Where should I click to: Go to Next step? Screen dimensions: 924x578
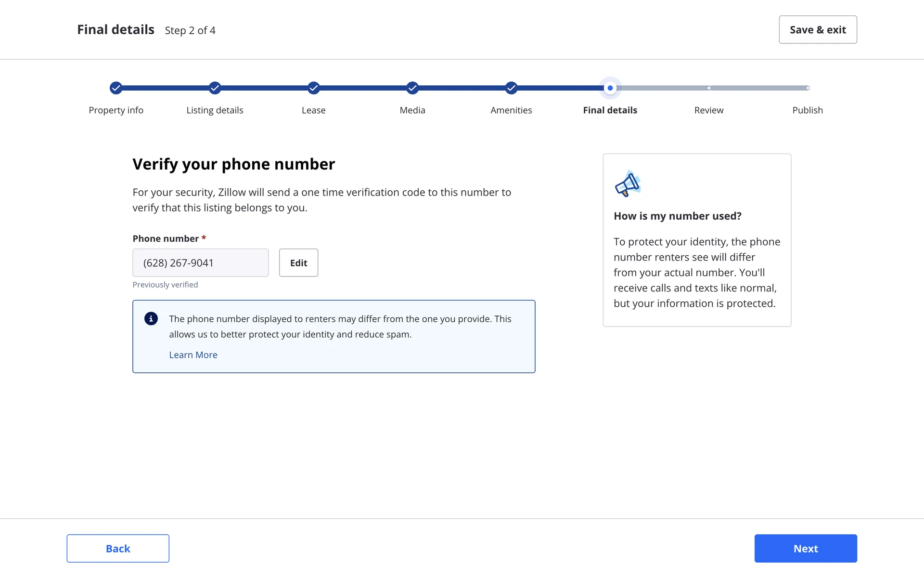[805, 548]
